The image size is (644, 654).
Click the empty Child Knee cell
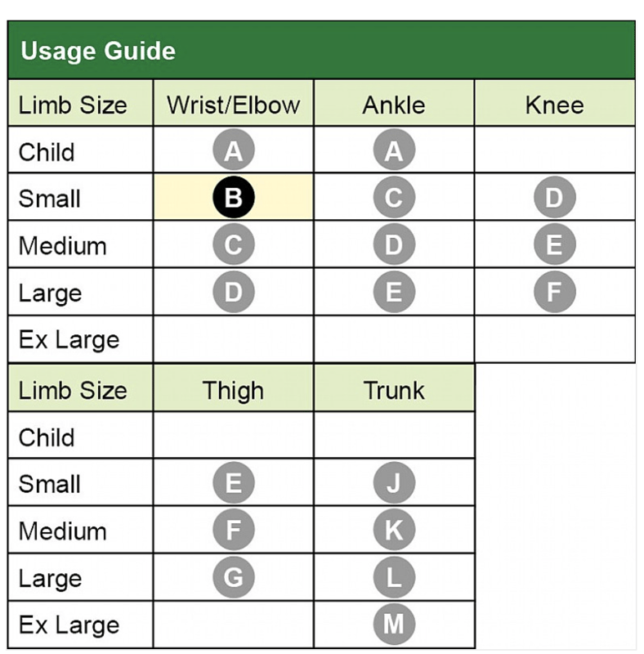[555, 151]
